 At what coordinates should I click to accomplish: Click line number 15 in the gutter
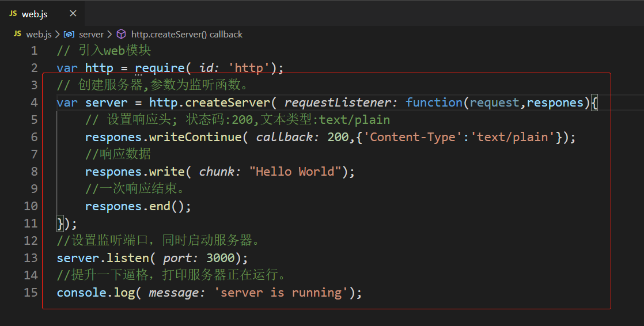tap(31, 293)
